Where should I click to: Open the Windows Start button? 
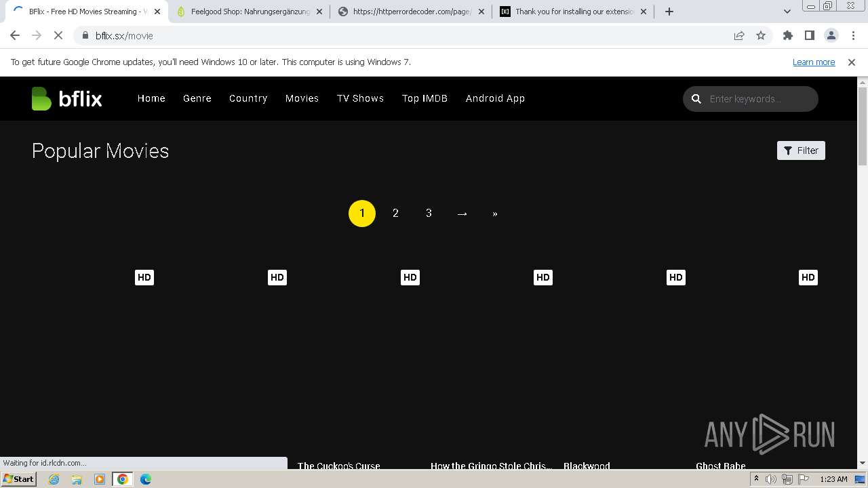pyautogui.click(x=19, y=479)
